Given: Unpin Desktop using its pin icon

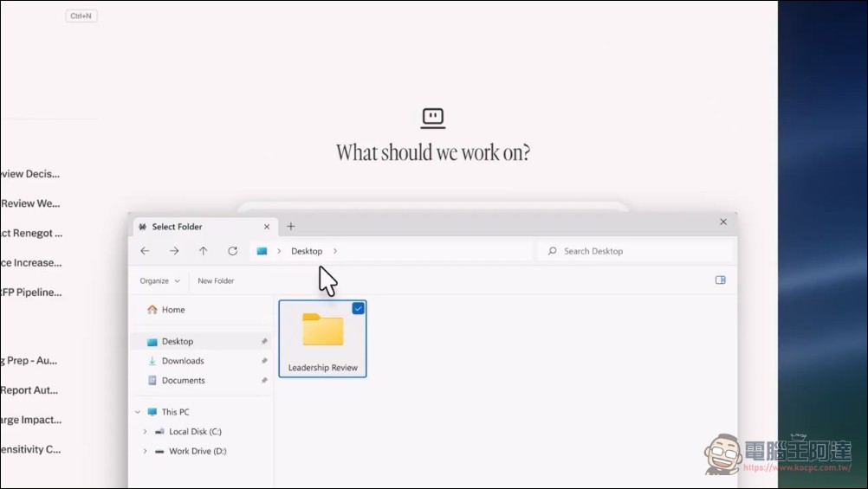Looking at the screenshot, I should 264,341.
